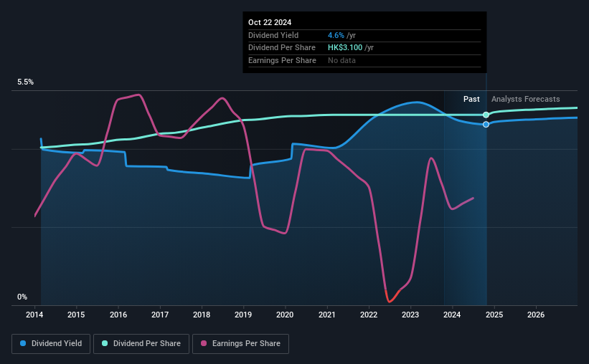This screenshot has height=364, width=589.
Task: Click the Oct 22 2024 tooltip date
Action: (x=270, y=22)
